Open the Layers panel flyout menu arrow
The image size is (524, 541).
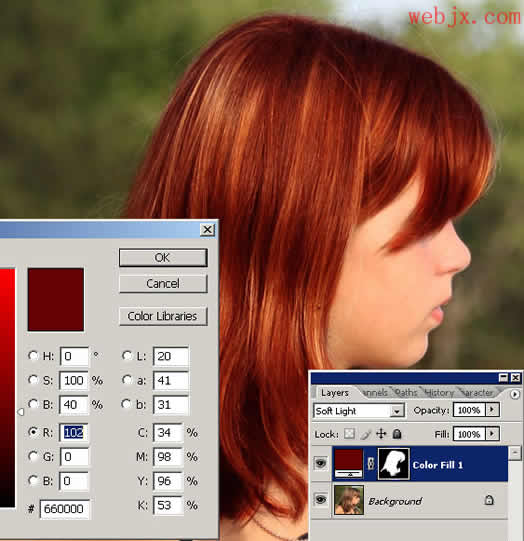pos(514,394)
